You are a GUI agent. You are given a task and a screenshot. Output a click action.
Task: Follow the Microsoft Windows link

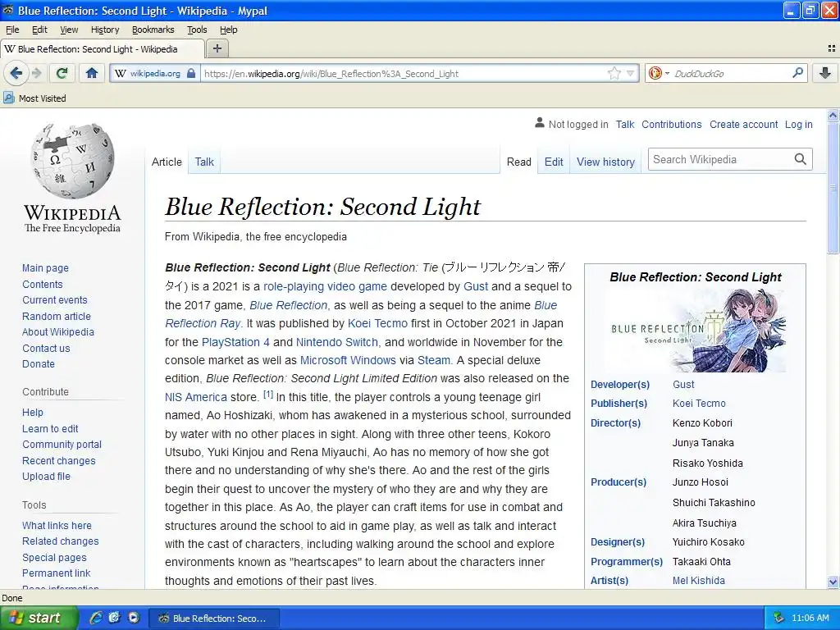coord(348,360)
